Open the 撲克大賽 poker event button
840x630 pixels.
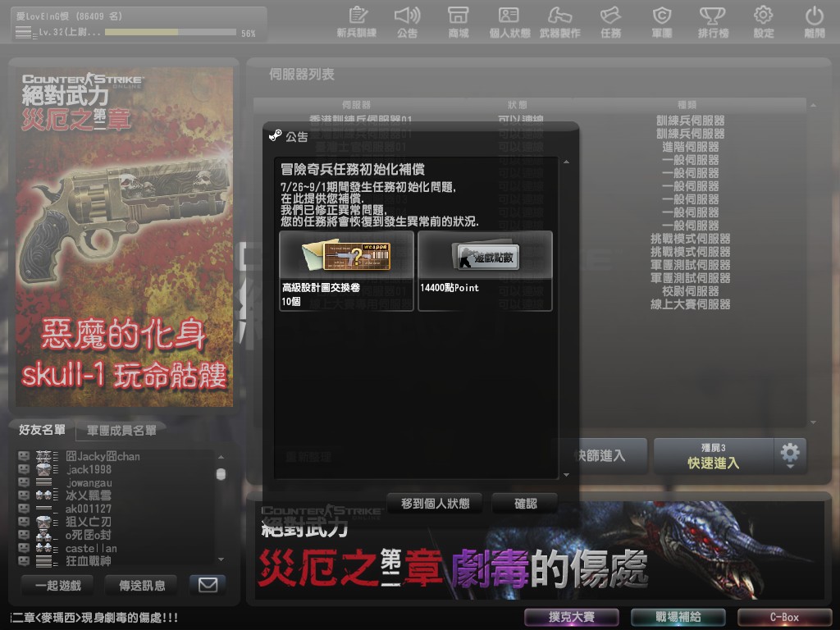click(x=572, y=617)
